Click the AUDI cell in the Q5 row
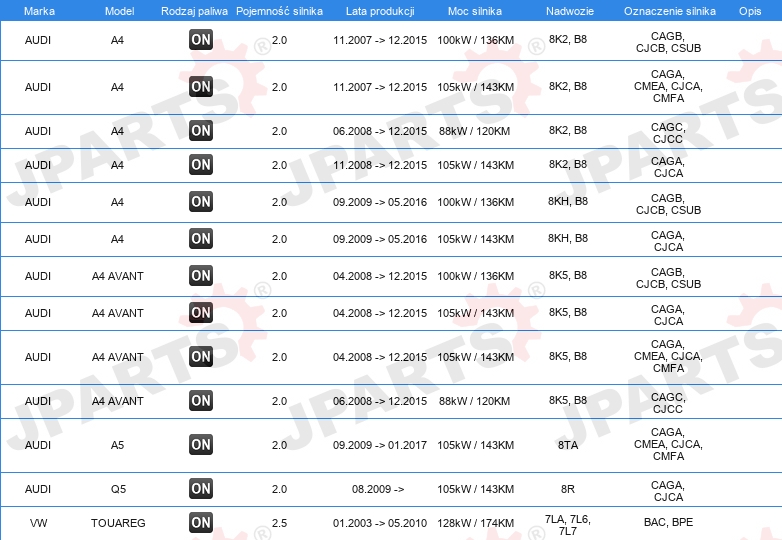The image size is (782, 540). (38, 489)
